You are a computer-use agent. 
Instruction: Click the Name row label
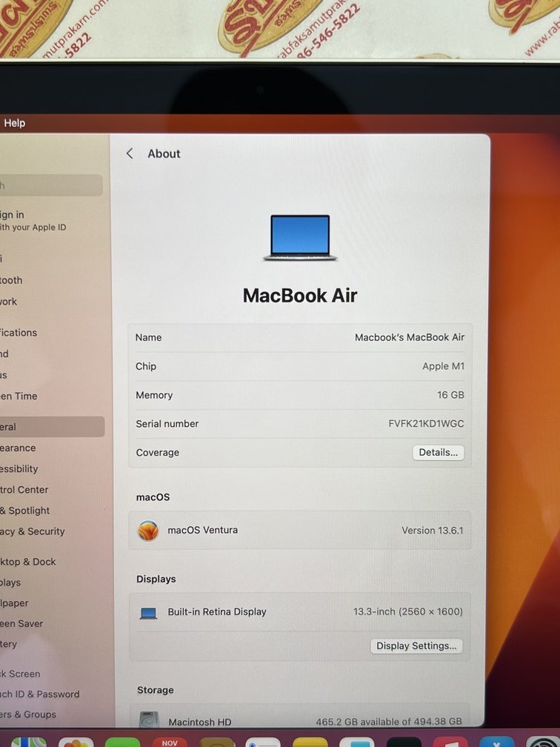click(x=149, y=337)
